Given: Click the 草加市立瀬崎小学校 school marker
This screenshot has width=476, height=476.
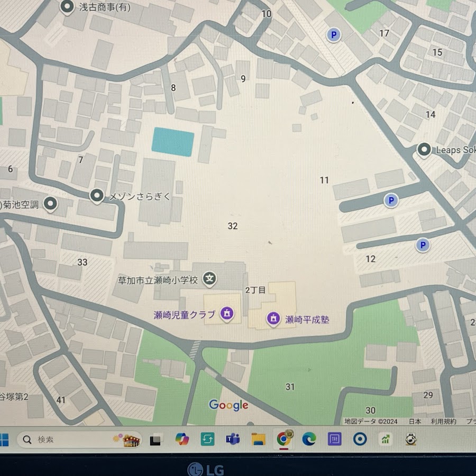Looking at the screenshot, I should [x=209, y=279].
